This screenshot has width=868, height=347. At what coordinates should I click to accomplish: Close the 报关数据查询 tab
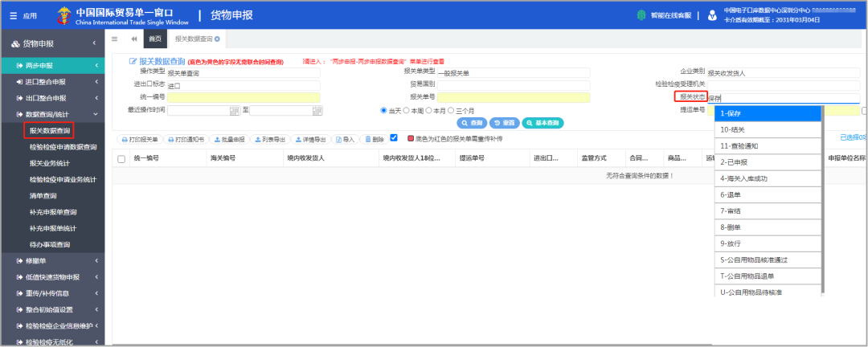tap(218, 39)
